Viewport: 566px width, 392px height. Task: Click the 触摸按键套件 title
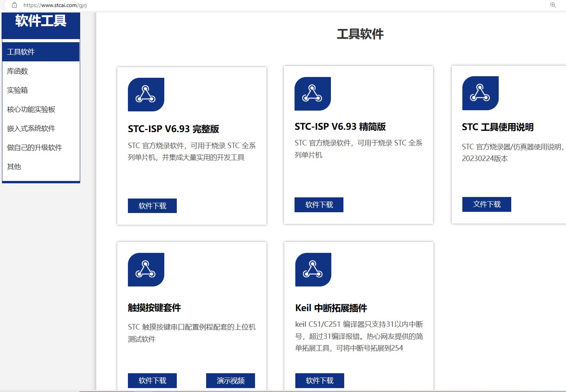pos(155,308)
